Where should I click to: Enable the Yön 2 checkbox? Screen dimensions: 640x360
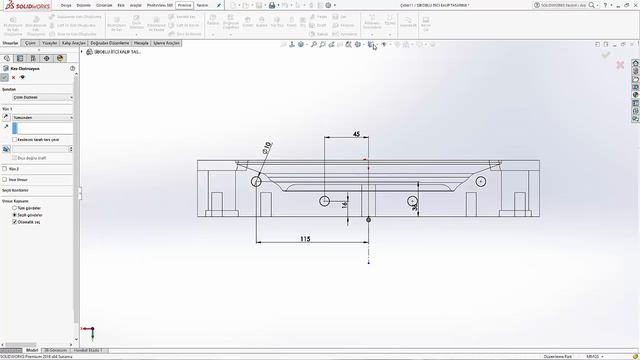coord(4,169)
